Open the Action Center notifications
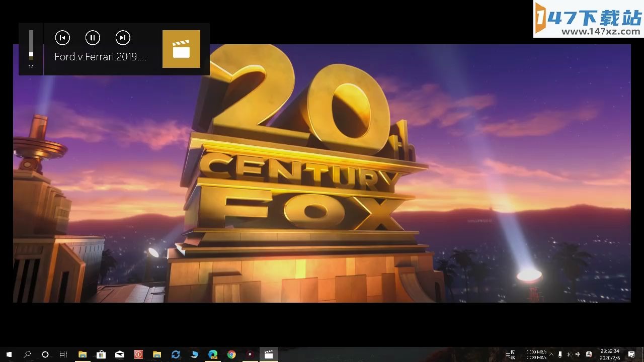The height and width of the screenshot is (362, 644). click(x=631, y=354)
